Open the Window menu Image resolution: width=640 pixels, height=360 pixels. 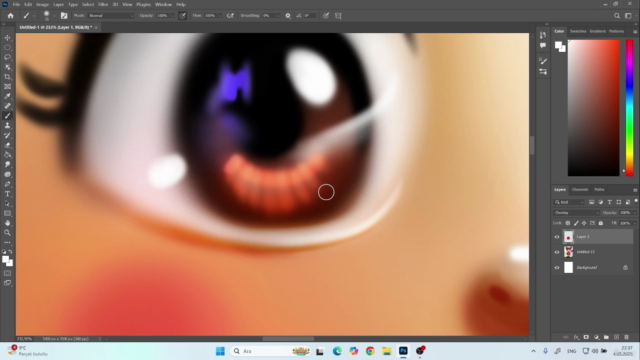point(163,4)
